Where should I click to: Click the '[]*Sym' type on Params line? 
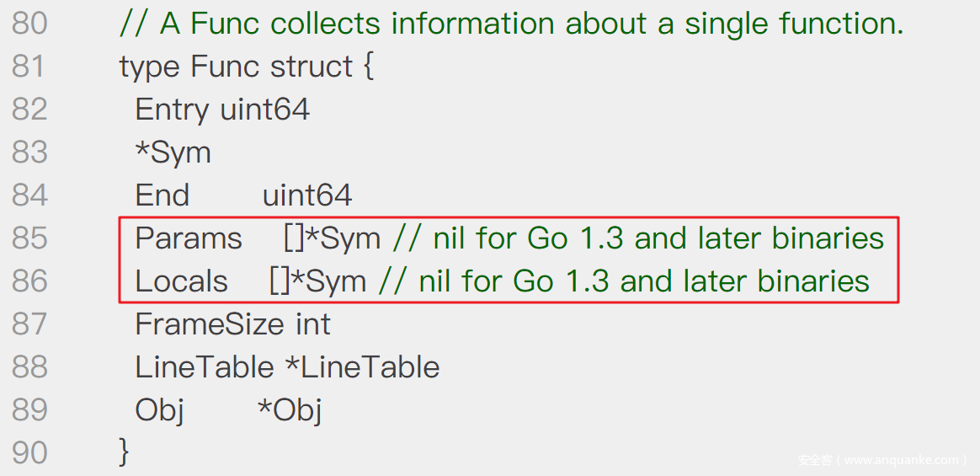(x=332, y=238)
